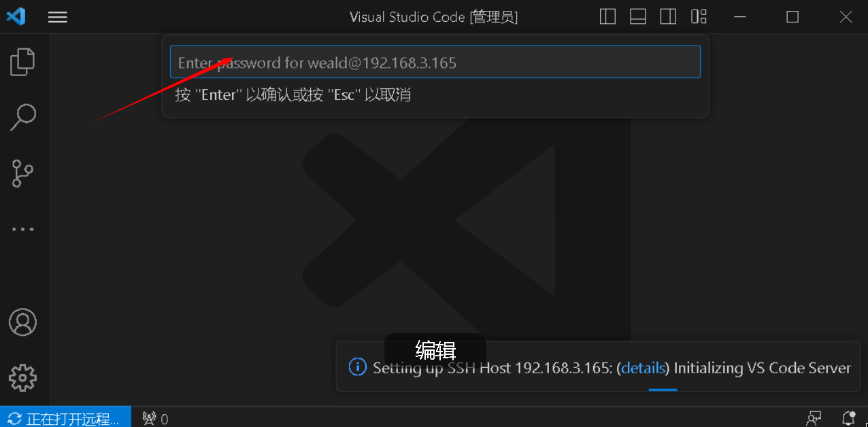Toggle the secondary side bar layout icon

point(668,17)
